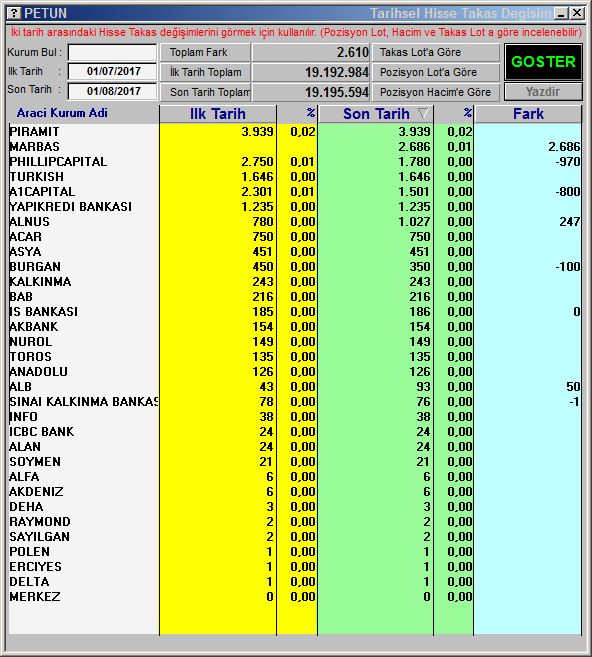Select the DEHA row

coord(295,507)
